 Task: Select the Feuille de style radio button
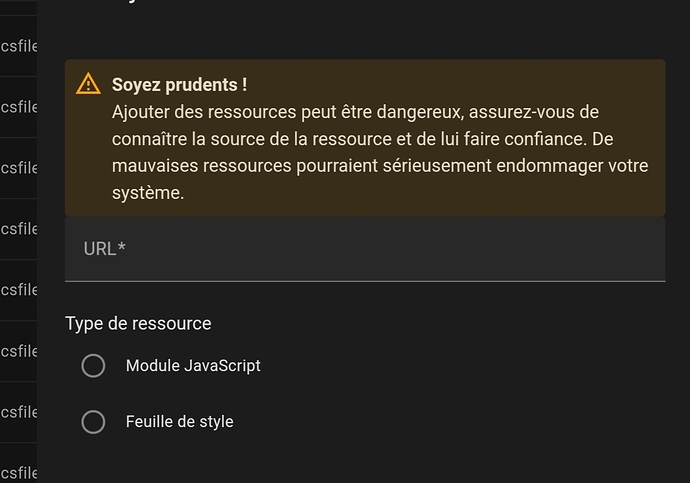[93, 422]
